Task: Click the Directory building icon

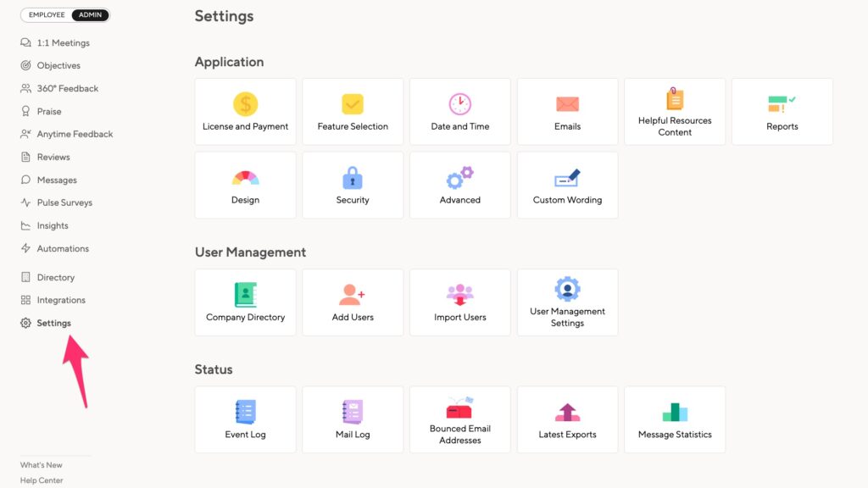Action: tap(25, 277)
